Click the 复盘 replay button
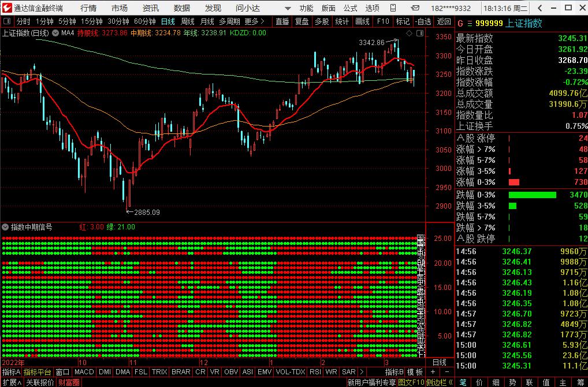Viewport: 588px width, 387px height. point(302,22)
